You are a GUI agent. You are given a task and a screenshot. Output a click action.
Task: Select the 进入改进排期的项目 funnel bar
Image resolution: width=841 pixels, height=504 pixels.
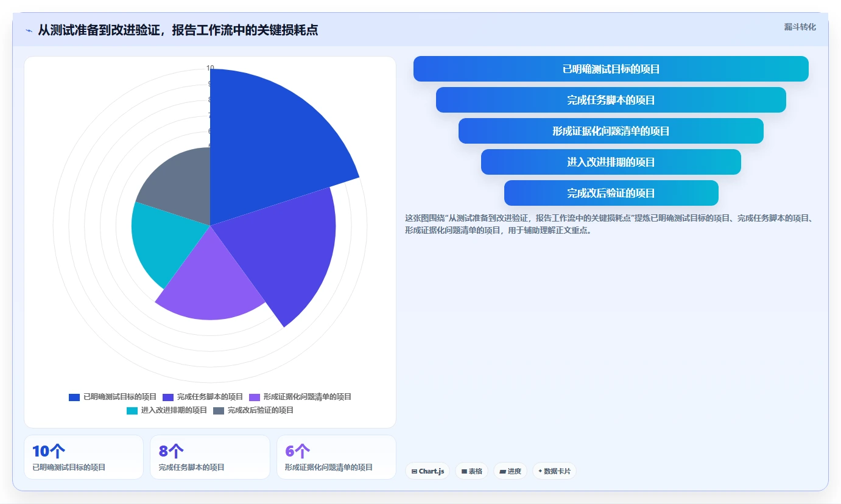(611, 162)
